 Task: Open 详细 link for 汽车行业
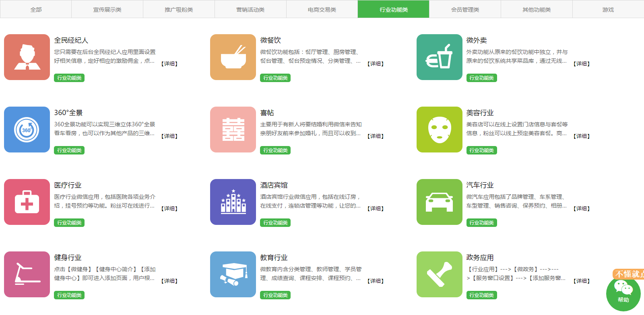(x=582, y=208)
